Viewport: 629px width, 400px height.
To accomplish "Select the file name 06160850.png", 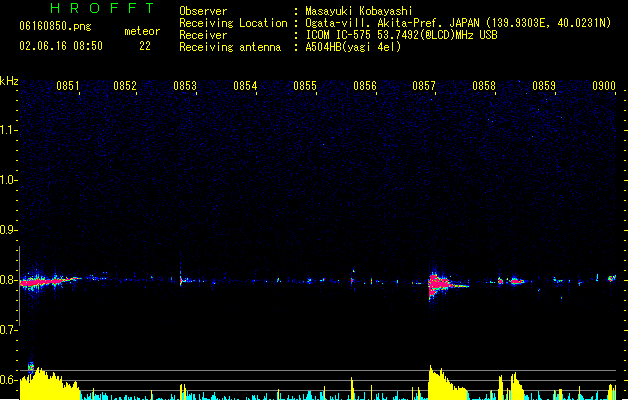I will click(x=55, y=26).
